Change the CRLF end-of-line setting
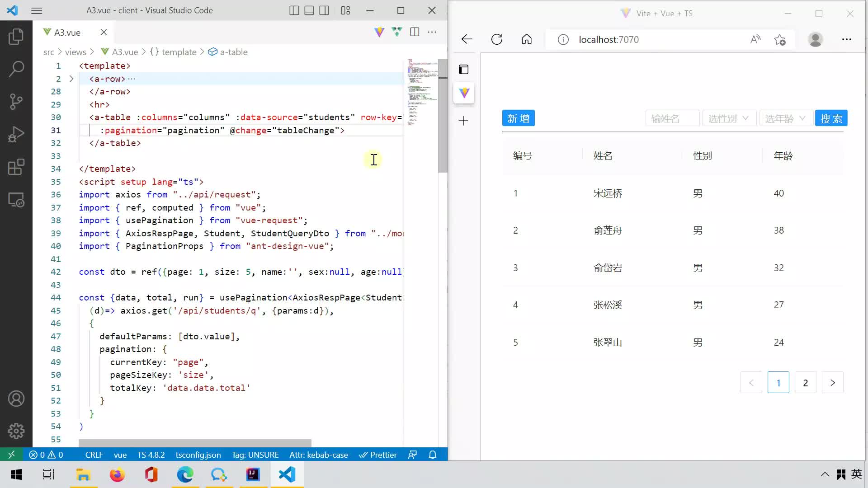Image resolution: width=868 pixels, height=488 pixels. coord(94,455)
